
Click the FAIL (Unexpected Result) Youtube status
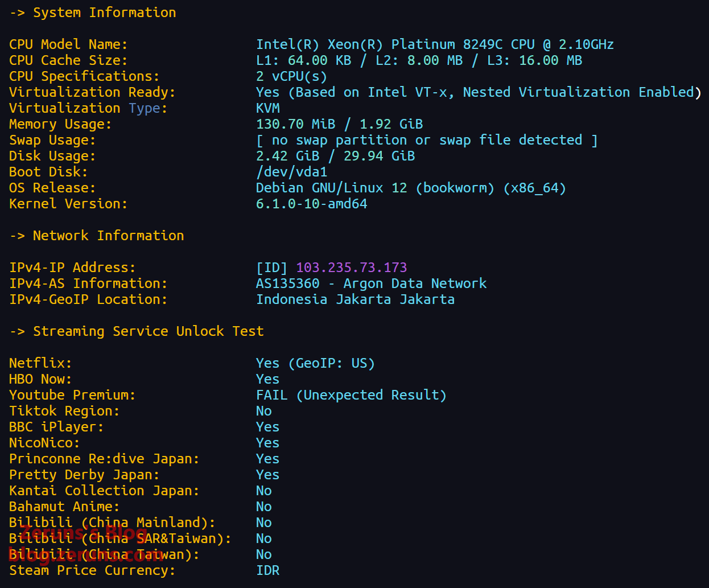tap(351, 395)
